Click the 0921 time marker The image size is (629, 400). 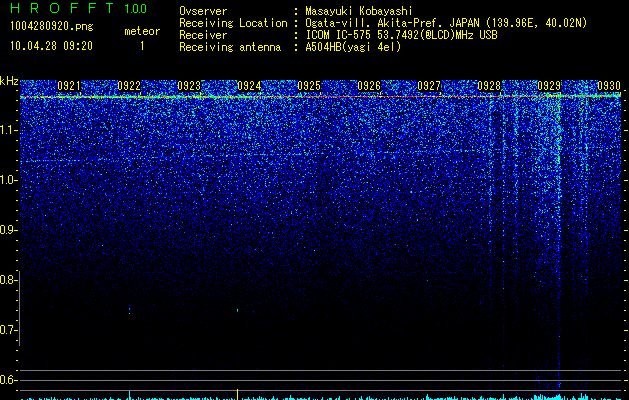pos(69,86)
